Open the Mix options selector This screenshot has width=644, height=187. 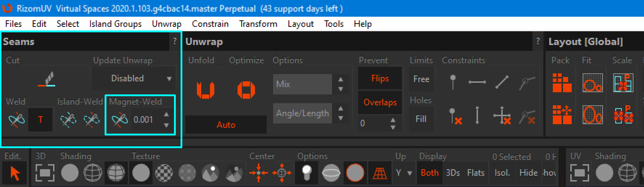point(302,84)
